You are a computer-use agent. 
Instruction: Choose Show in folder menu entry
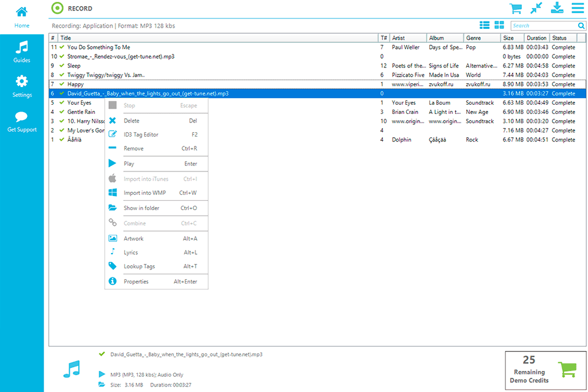tap(141, 208)
